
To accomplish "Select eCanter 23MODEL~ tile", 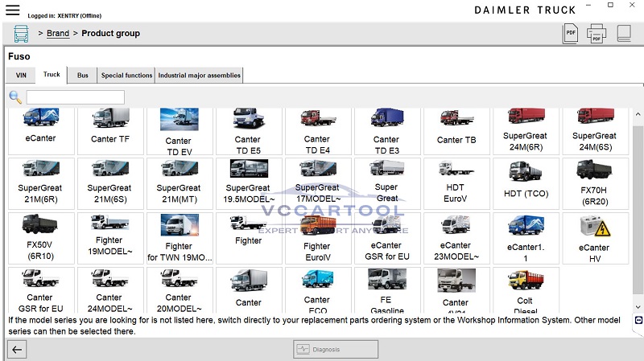I will pyautogui.click(x=456, y=238).
